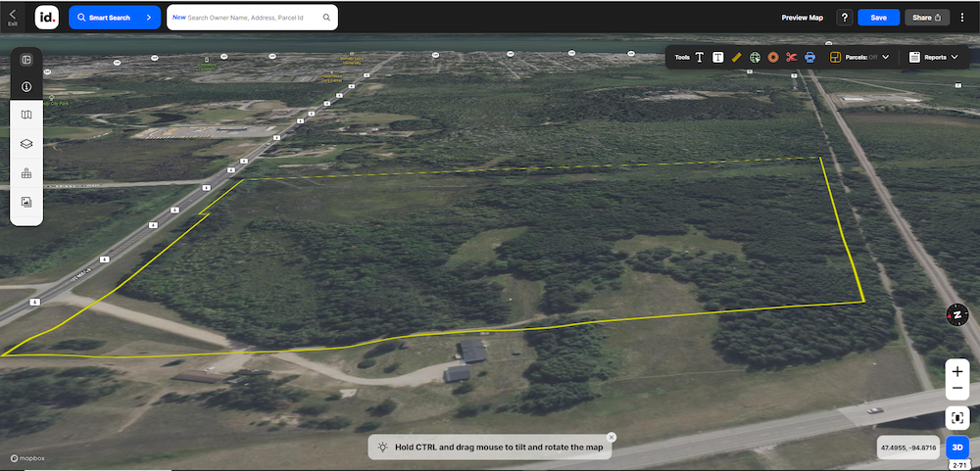
Task: Pick the yellow ruler measure tool
Action: tap(737, 58)
